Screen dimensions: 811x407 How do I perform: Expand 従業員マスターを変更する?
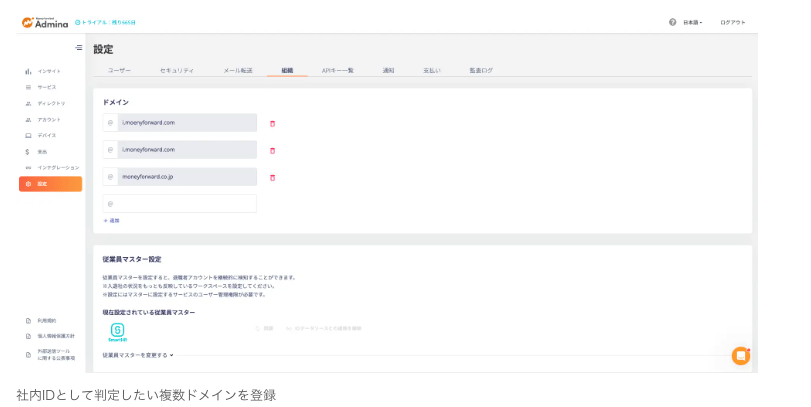[138, 355]
